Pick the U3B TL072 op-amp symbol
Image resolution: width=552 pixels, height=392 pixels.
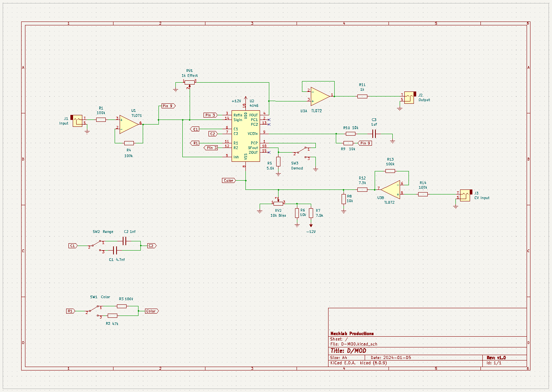pyautogui.click(x=390, y=190)
